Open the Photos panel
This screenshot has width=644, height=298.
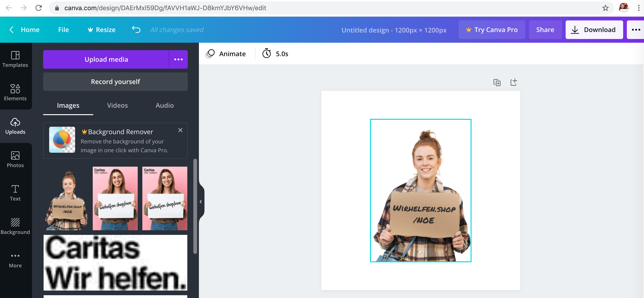coord(15,159)
